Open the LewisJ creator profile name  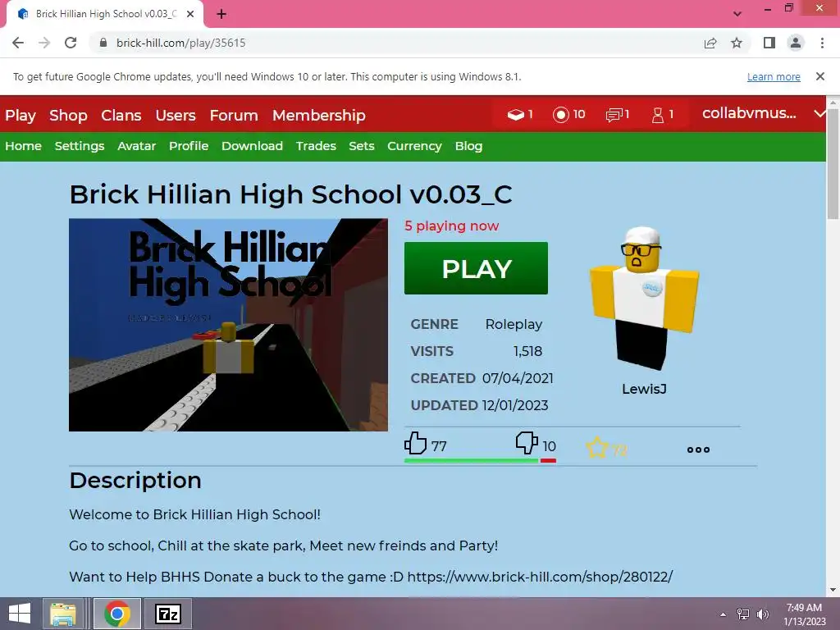[x=644, y=390]
